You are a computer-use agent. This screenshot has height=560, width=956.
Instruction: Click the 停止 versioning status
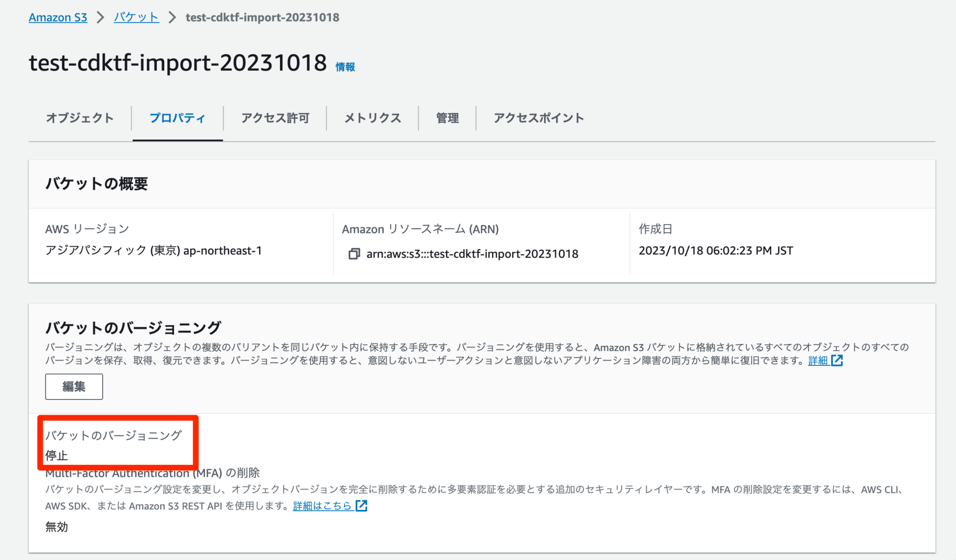click(x=56, y=455)
